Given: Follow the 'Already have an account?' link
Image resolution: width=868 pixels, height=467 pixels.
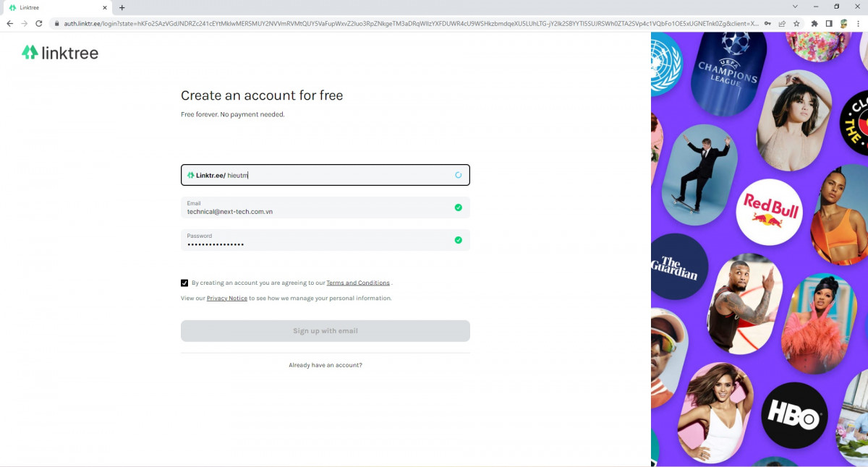Looking at the screenshot, I should click(x=325, y=365).
